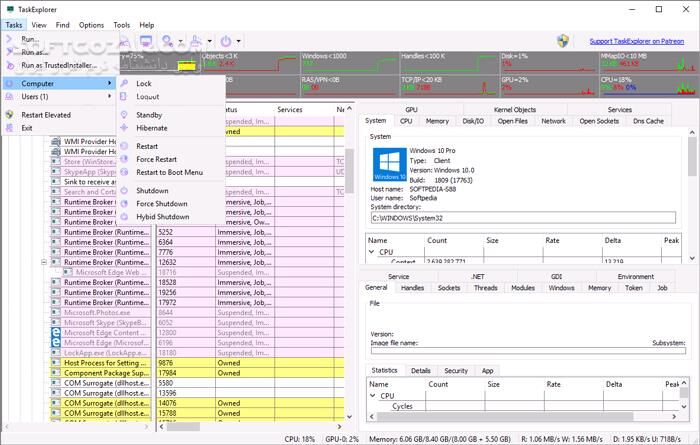Image resolution: width=700 pixels, height=445 pixels.
Task: Open Support TaskExplorer on Patreon link
Action: pos(639,42)
